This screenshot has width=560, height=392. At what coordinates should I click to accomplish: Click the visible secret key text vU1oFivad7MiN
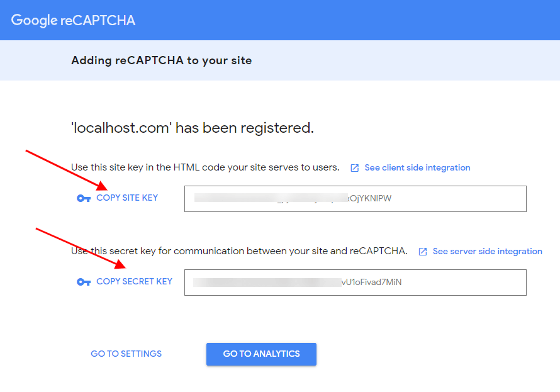click(371, 283)
